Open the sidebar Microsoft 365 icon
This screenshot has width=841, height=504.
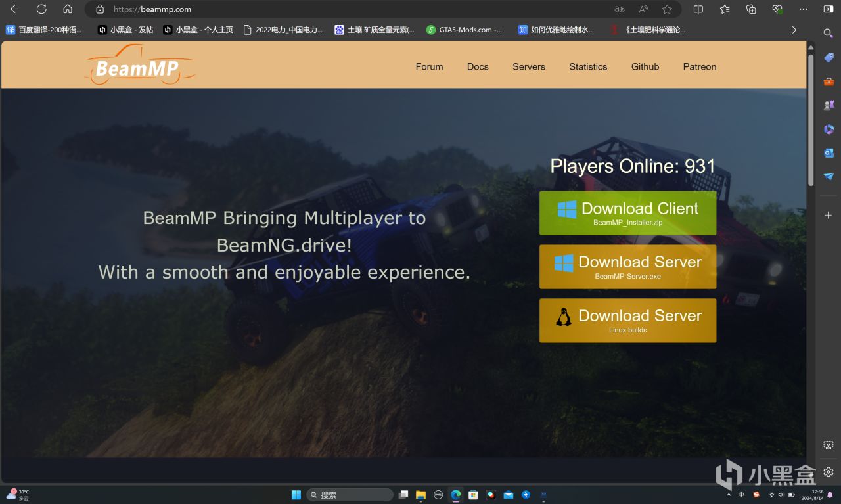tap(829, 129)
